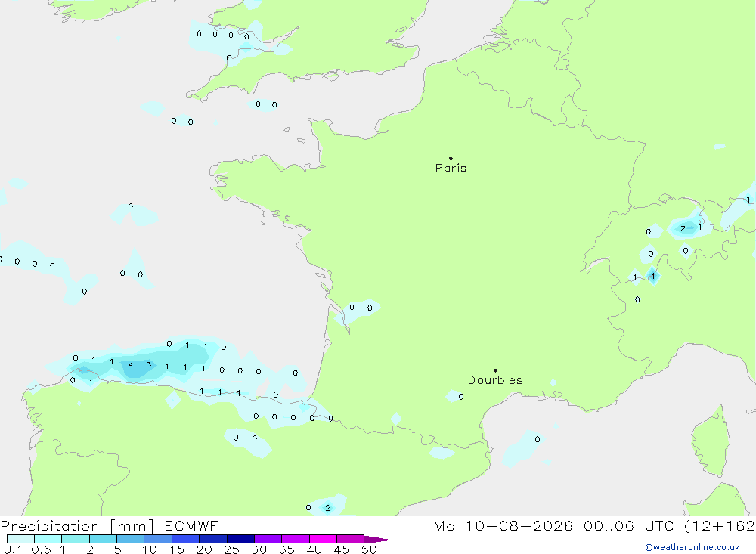Select the Dourbies city label
Viewport: 756px width, 554px height.
tap(495, 380)
